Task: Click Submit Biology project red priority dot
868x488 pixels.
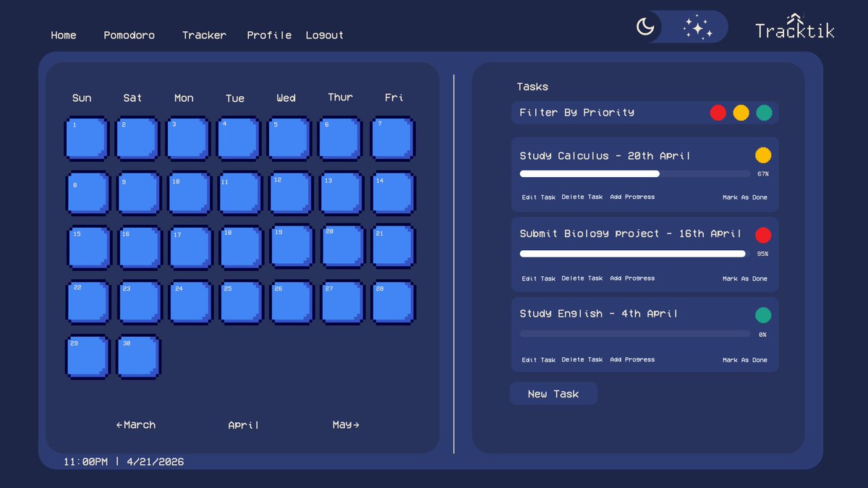Action: pos(763,235)
